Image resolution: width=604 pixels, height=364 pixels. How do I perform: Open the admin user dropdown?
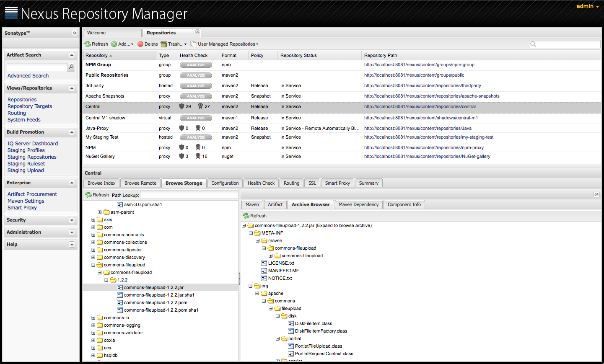(x=588, y=6)
